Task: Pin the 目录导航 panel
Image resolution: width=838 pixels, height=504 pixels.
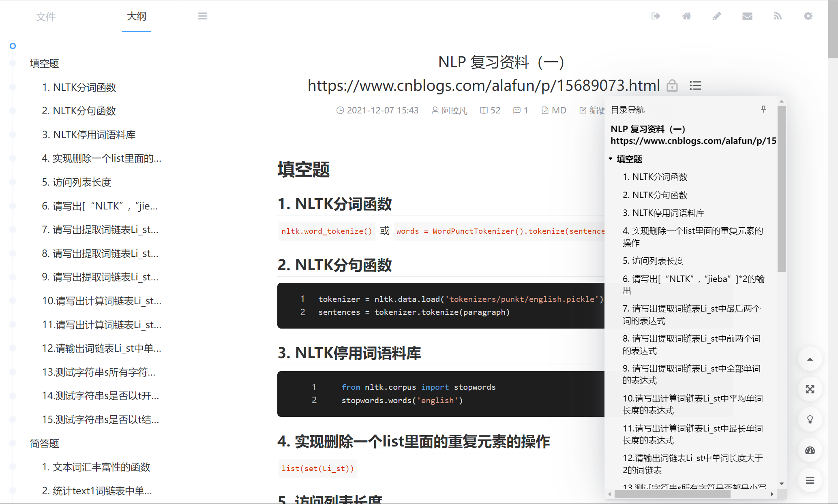Action: (x=764, y=109)
